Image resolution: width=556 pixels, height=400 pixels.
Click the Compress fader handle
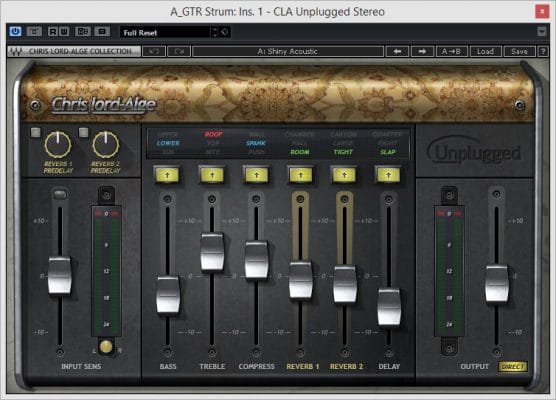(x=256, y=260)
